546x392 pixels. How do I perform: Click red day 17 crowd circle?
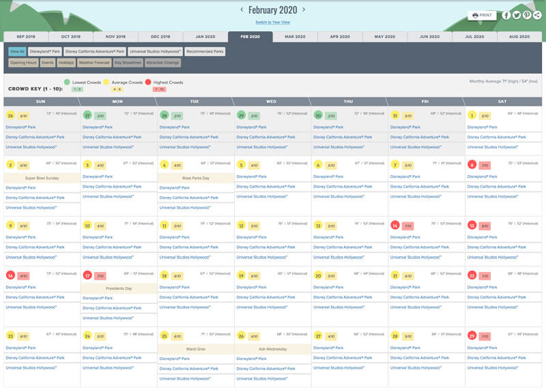click(87, 275)
